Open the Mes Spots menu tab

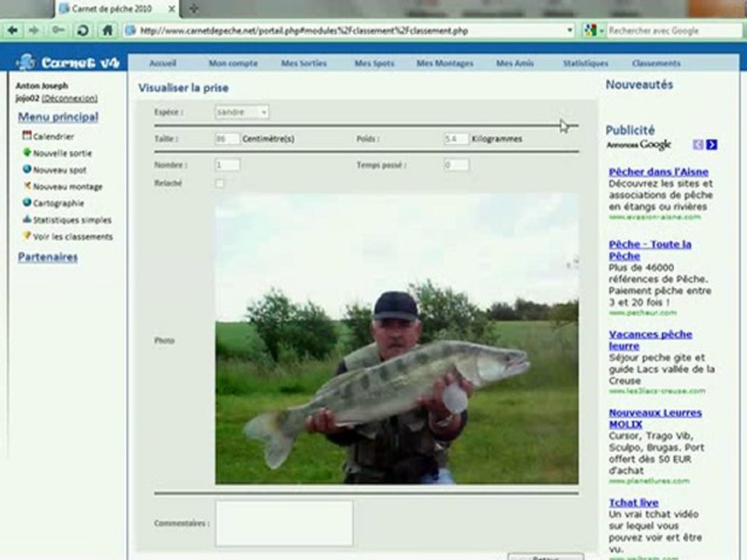click(x=374, y=63)
